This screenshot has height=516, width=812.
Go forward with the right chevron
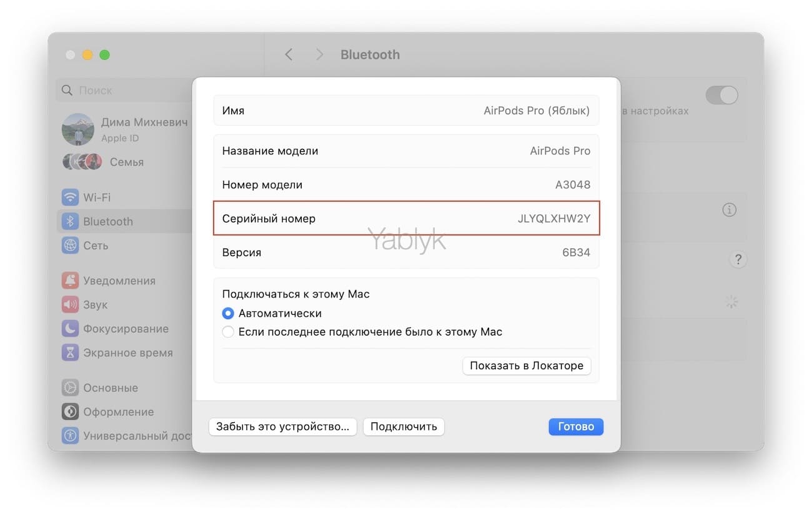(x=319, y=54)
